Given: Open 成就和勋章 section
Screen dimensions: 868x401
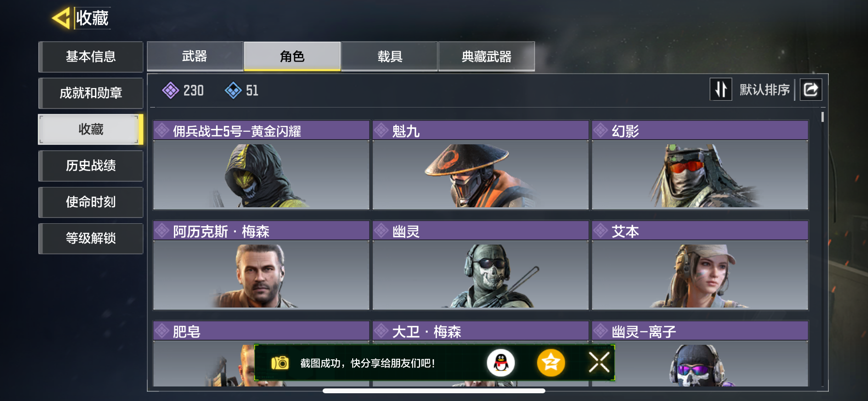Looking at the screenshot, I should [x=91, y=93].
